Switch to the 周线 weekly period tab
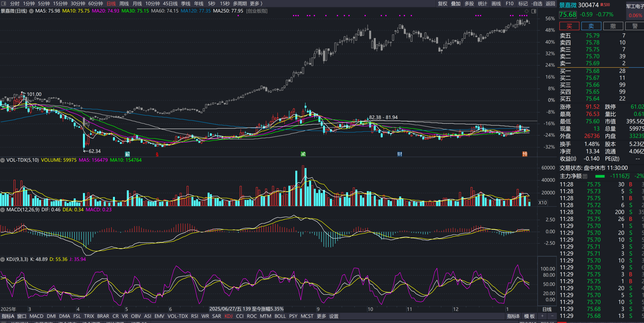Image resolution: width=644 pixels, height=323 pixels. pyautogui.click(x=124, y=4)
